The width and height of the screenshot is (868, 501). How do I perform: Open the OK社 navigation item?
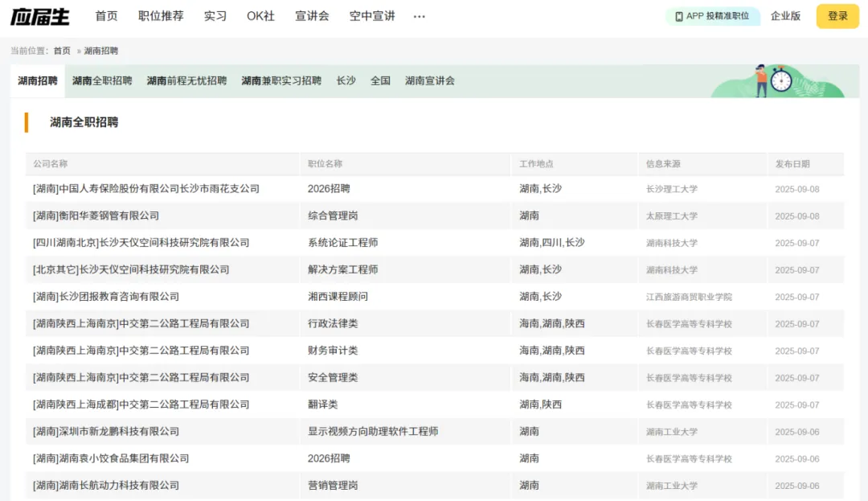pyautogui.click(x=260, y=16)
